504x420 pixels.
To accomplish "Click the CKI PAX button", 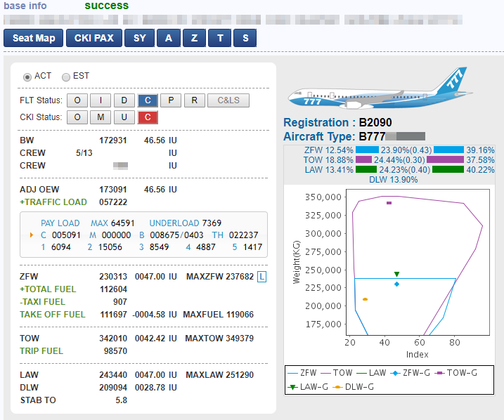I will 94,38.
